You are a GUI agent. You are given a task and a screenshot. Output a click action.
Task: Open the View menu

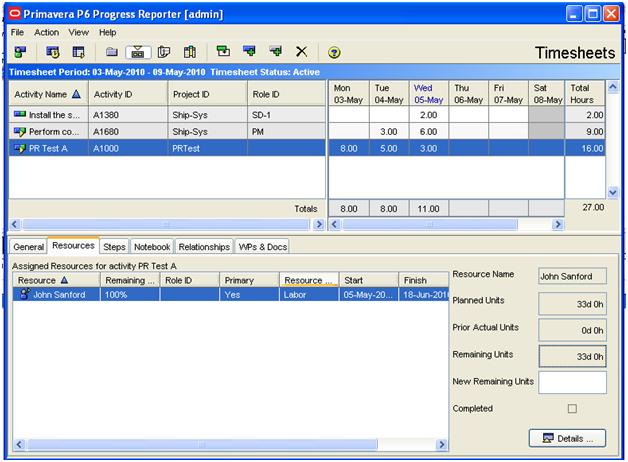(x=78, y=32)
